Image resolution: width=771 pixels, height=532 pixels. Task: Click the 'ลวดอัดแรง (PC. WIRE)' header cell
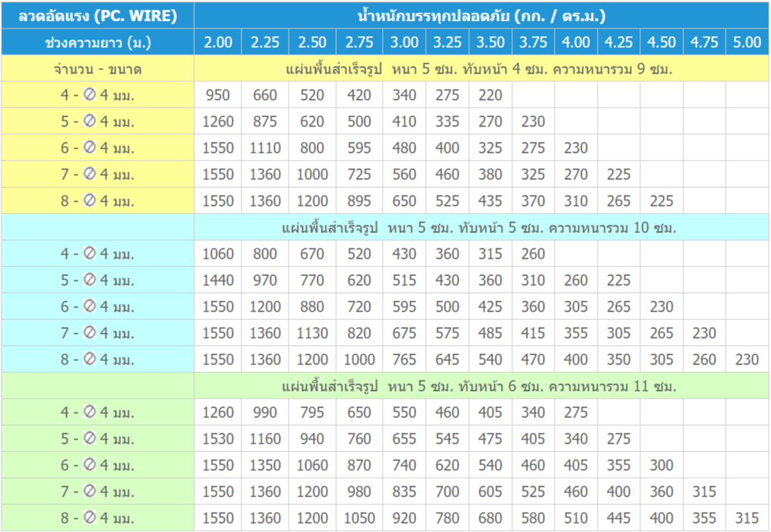pos(97,15)
